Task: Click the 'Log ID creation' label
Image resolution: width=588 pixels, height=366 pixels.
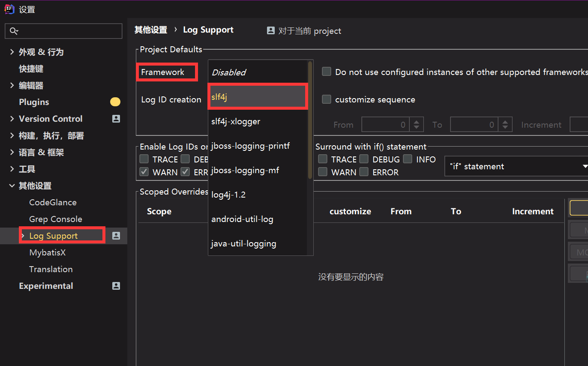Action: point(171,99)
